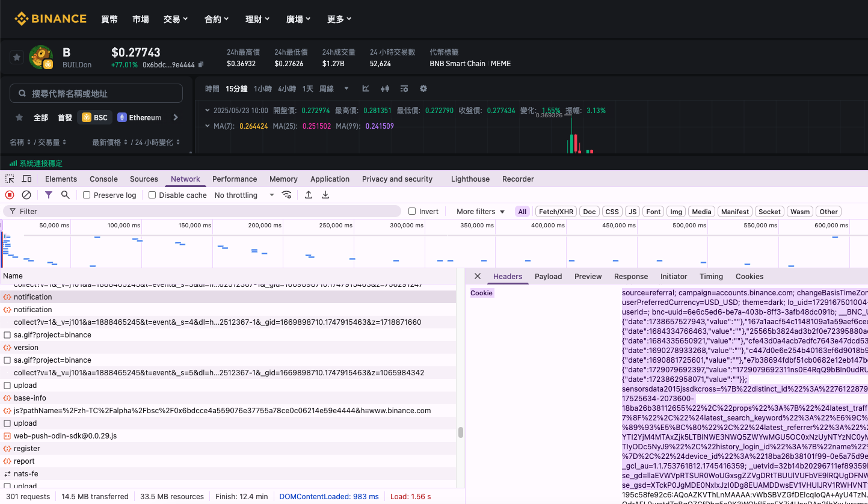Add token B to favorites star
This screenshot has height=504, width=868.
(x=17, y=57)
